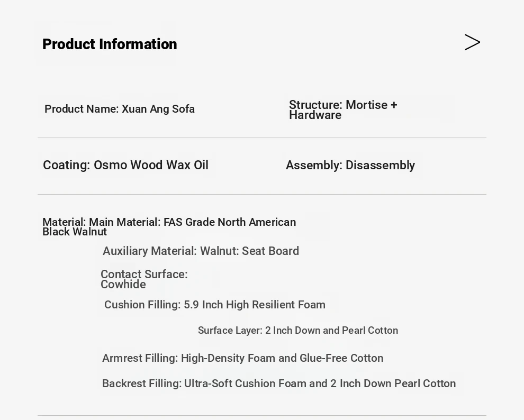The height and width of the screenshot is (420, 524).
Task: Click the Cushion Filling resilient foam line
Action: [215, 305]
